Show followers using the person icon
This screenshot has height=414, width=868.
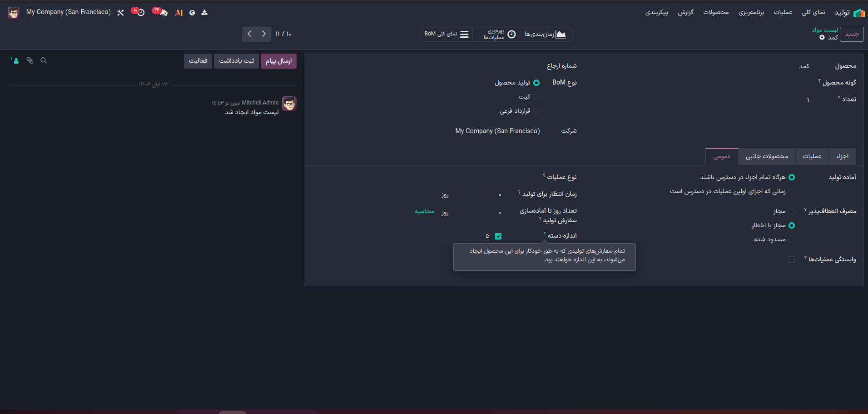click(15, 60)
